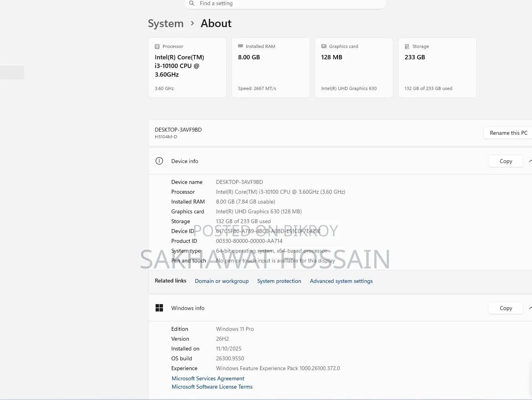
Task: Click the Installed on date 11/10/2025
Action: pyautogui.click(x=229, y=349)
